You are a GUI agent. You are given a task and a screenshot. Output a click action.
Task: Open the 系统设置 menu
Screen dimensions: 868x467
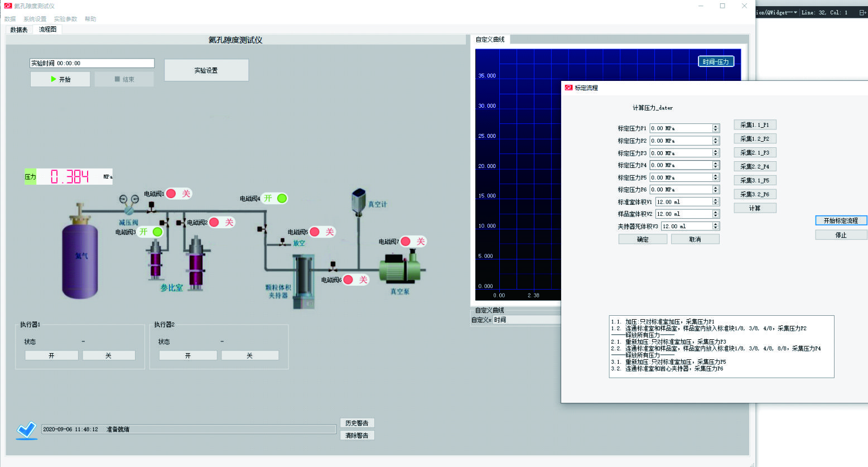click(x=35, y=19)
